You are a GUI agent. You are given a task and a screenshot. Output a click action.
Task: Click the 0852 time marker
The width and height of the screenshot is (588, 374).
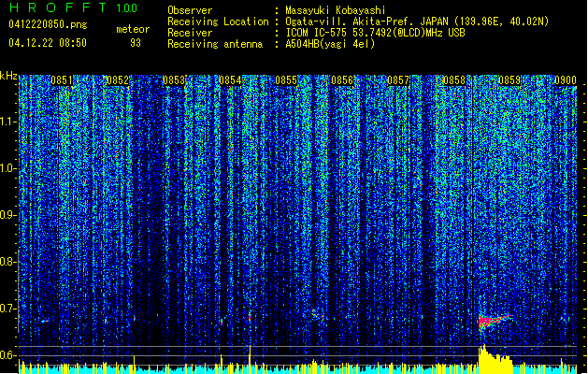point(118,80)
